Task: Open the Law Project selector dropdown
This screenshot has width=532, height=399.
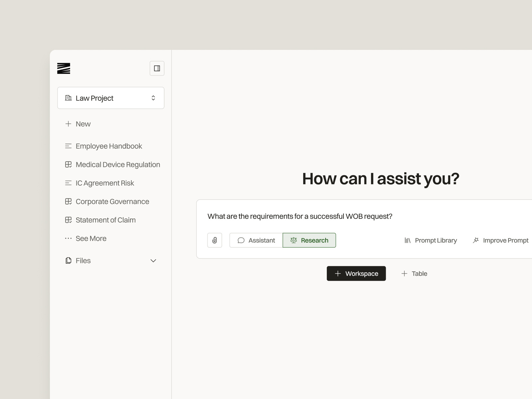Action: pyautogui.click(x=111, y=98)
